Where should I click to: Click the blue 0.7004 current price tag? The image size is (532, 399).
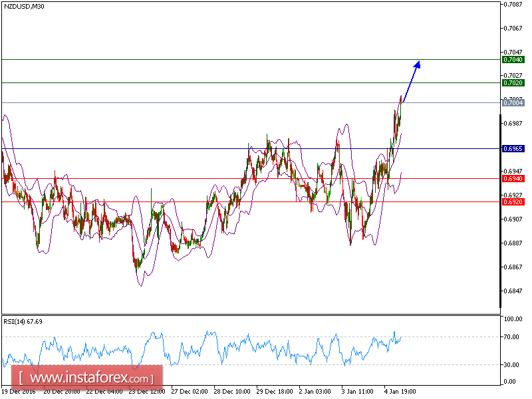coord(513,103)
